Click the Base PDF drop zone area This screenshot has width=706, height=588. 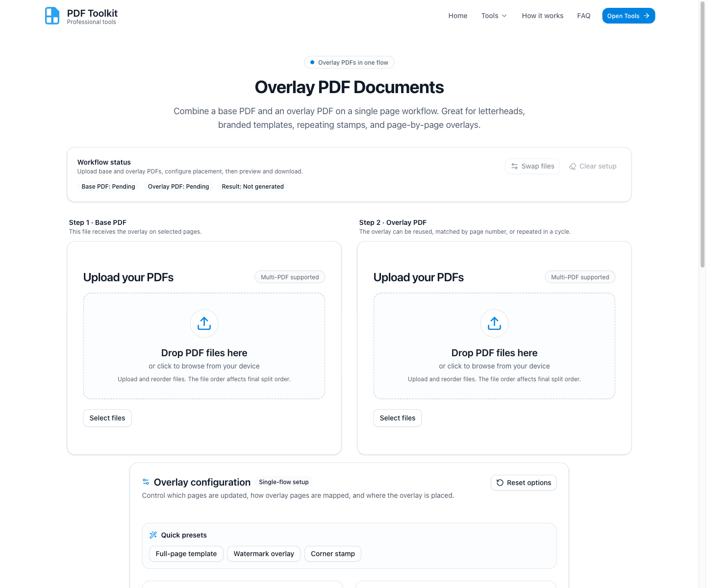pyautogui.click(x=204, y=345)
